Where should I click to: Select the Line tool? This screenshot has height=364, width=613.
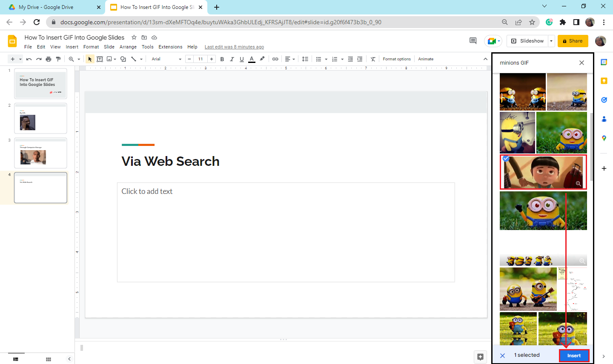(x=134, y=59)
